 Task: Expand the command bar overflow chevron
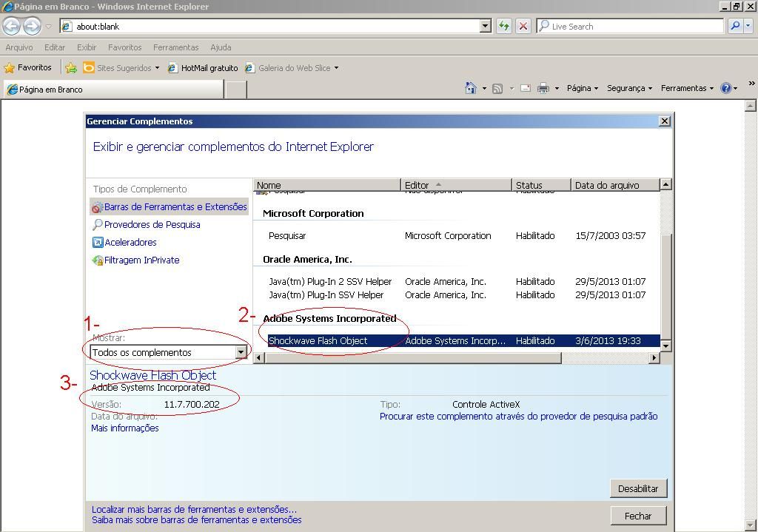751,84
